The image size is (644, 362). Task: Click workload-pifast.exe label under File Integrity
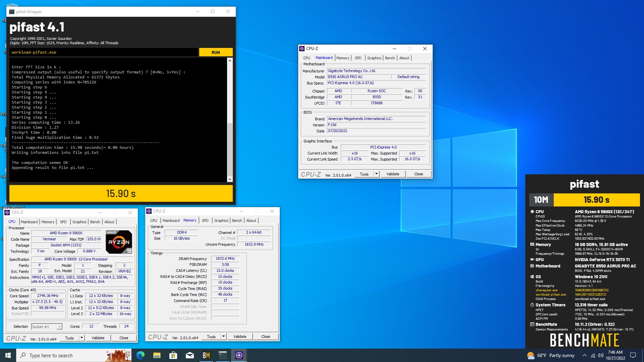pos(550,295)
